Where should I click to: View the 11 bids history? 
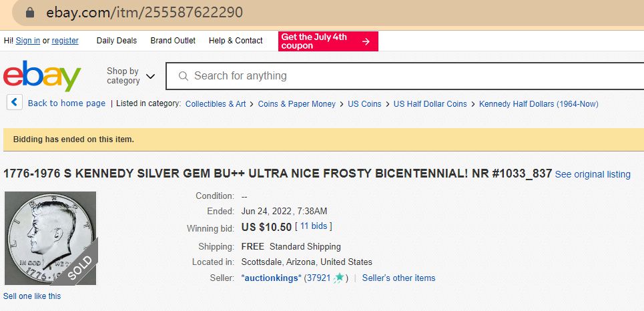click(x=314, y=227)
